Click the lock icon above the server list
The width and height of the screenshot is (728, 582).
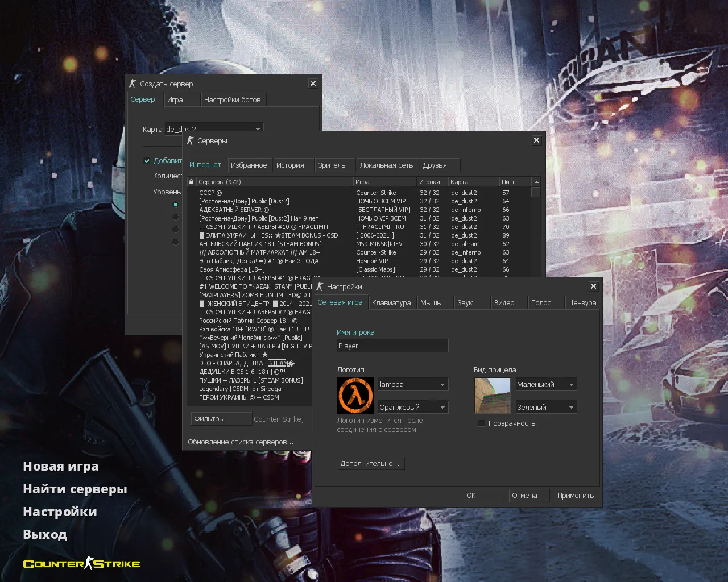coord(191,181)
